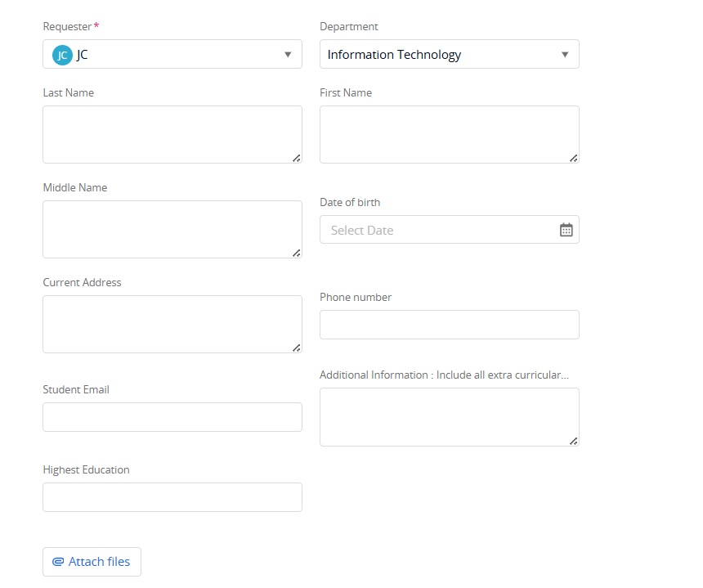Click the Middle Name resize handle icon

pos(297,254)
